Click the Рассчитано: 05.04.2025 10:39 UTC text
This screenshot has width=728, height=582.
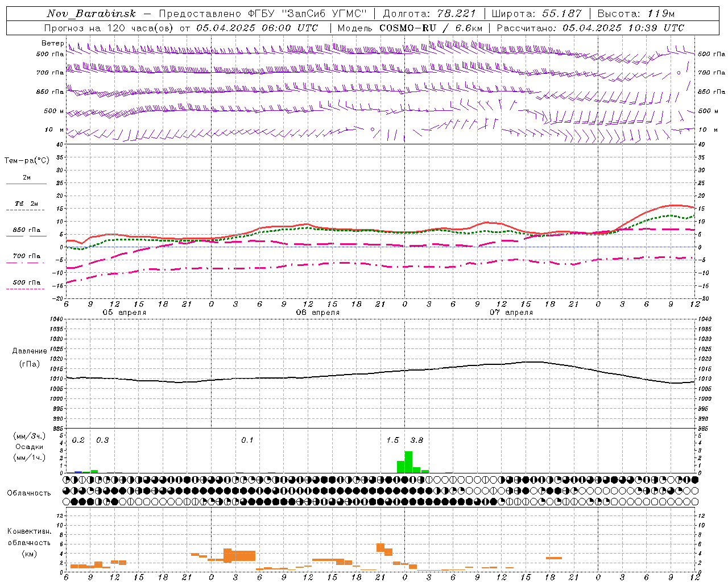click(590, 28)
